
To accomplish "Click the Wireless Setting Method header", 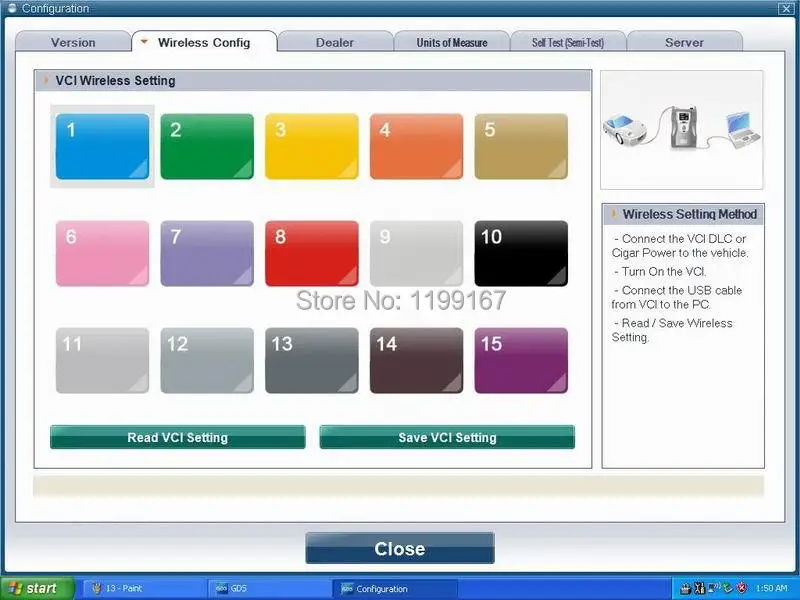I will click(x=683, y=214).
